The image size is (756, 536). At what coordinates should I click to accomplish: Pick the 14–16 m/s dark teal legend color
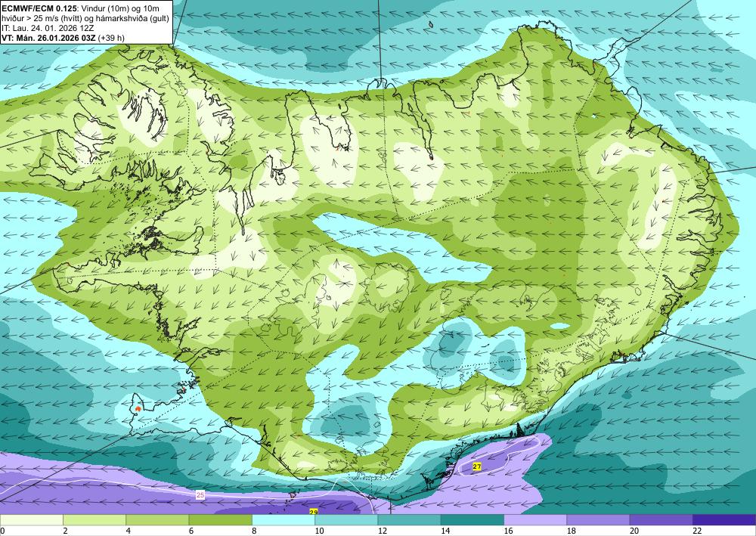[472, 519]
